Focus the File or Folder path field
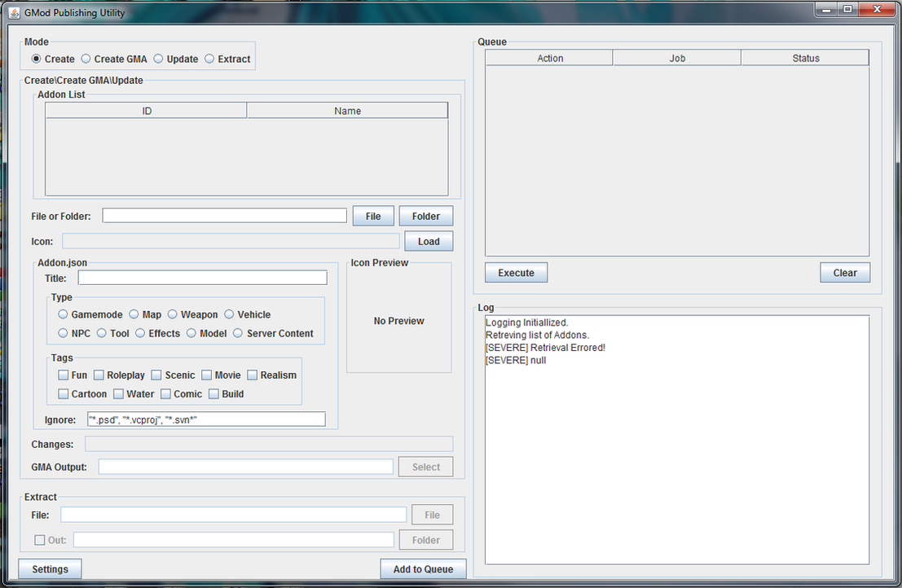Screen dimensions: 902x588 tap(224, 216)
